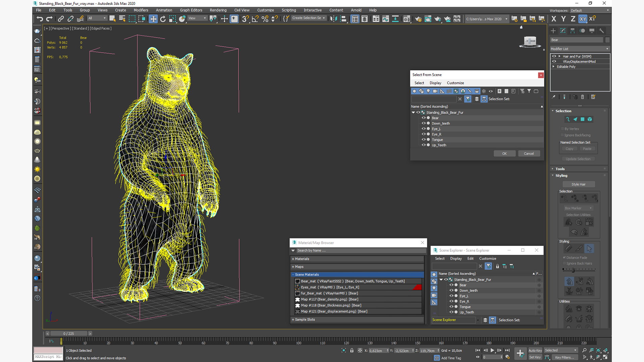Open the Rendering menu
The image size is (644, 362).
click(218, 10)
